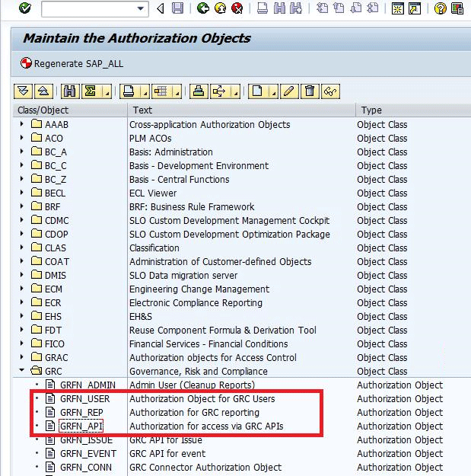Click the Create blank page icon
Image resolution: width=471 pixels, height=476 pixels.
[x=257, y=91]
